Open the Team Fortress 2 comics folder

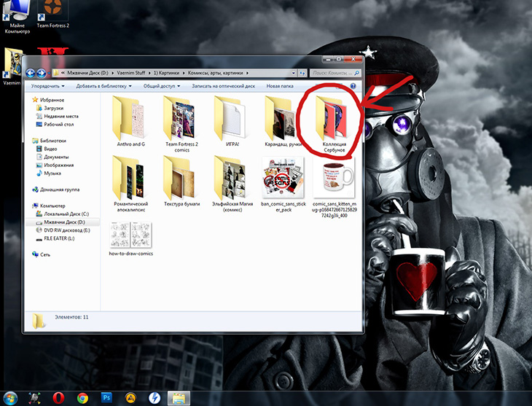coord(181,124)
